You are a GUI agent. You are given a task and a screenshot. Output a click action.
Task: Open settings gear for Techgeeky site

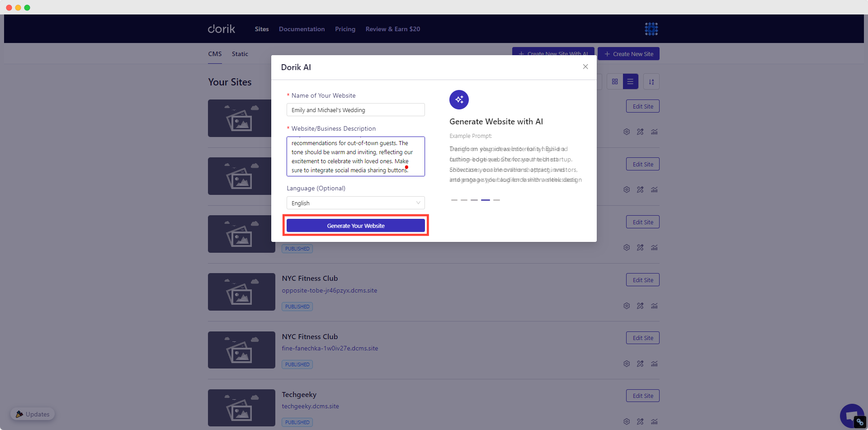pyautogui.click(x=627, y=421)
